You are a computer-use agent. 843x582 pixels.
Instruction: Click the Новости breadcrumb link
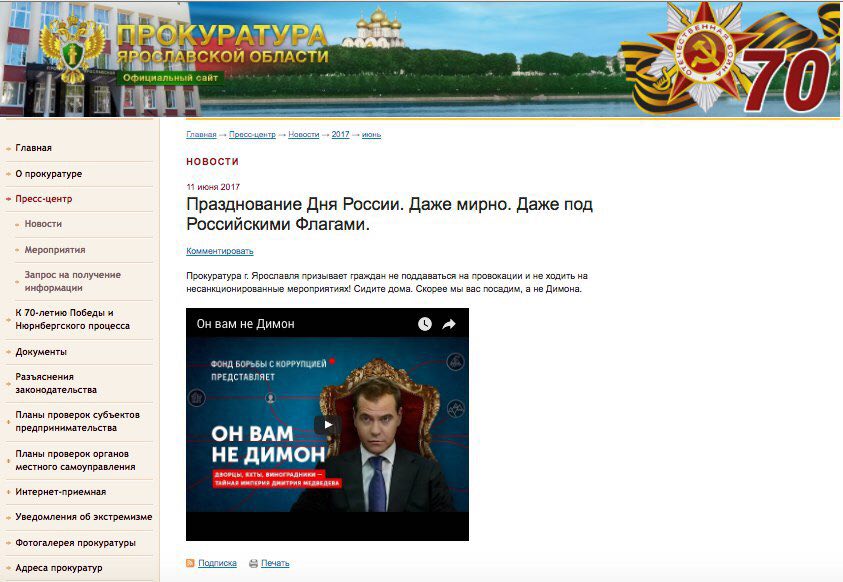pyautogui.click(x=304, y=134)
